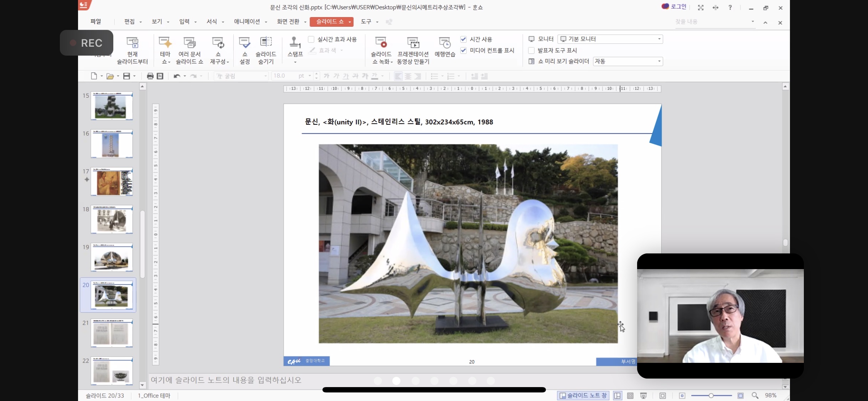The height and width of the screenshot is (401, 868).
Task: Open rehearsal (예행연습) tool
Action: (445, 47)
